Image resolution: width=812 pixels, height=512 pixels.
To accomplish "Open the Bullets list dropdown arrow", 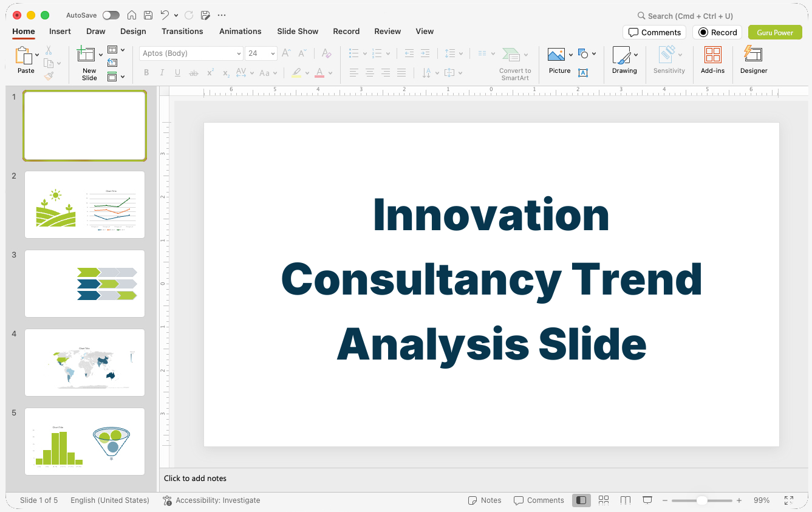I will 365,53.
